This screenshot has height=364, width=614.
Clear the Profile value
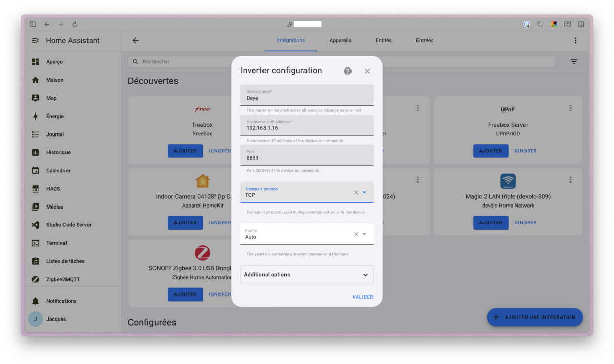(356, 234)
